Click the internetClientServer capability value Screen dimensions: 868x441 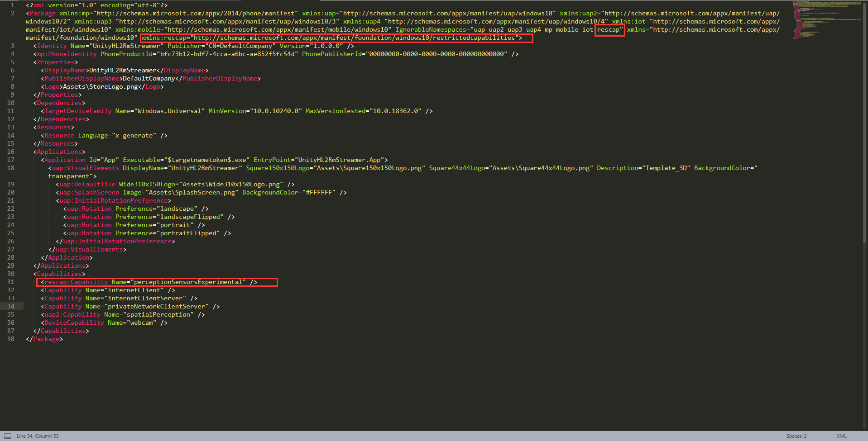(x=145, y=299)
